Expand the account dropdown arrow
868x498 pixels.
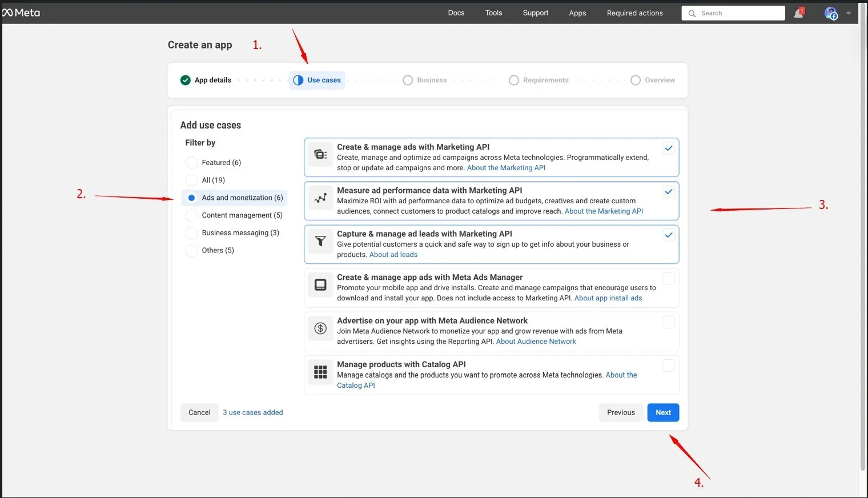[x=849, y=13]
